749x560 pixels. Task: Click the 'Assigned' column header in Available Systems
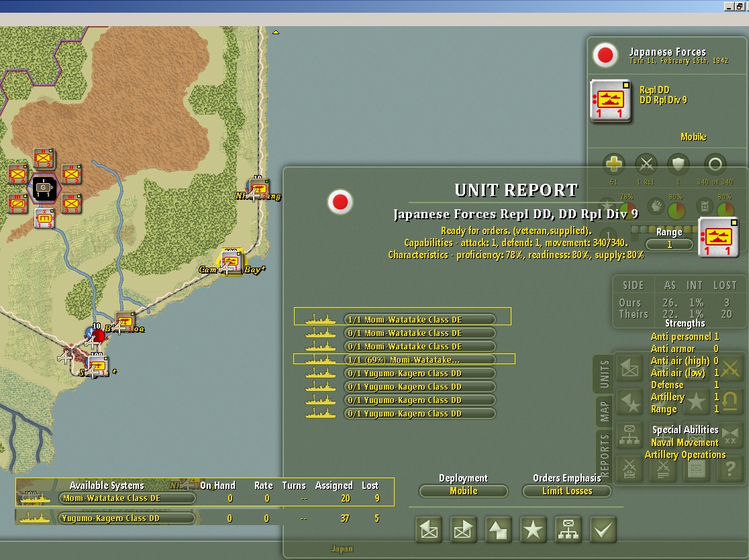tap(334, 486)
